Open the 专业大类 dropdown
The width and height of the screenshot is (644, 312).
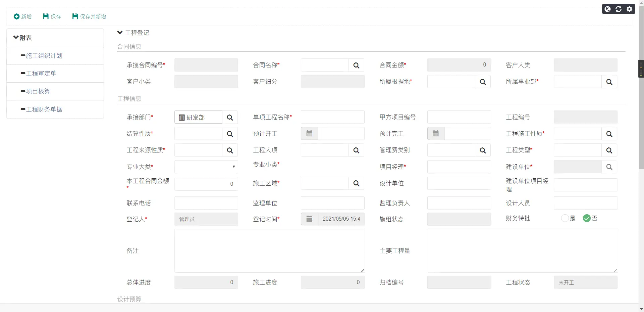click(206, 167)
